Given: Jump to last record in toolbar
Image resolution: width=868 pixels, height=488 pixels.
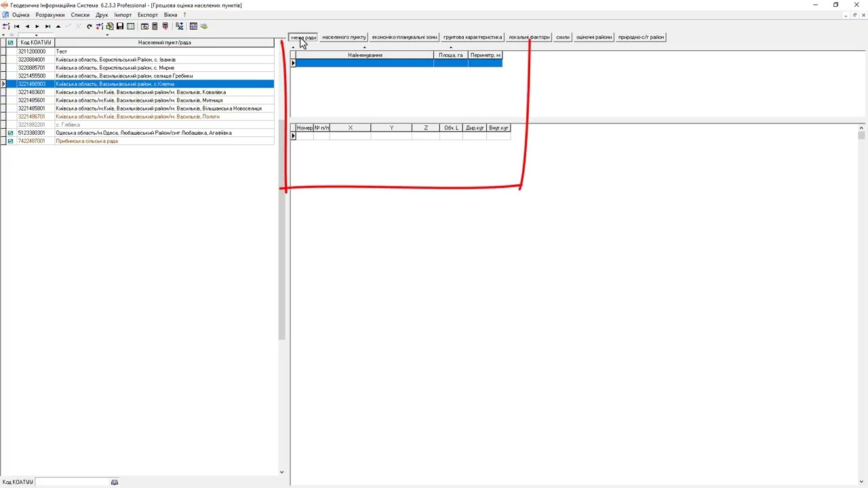Looking at the screenshot, I should click(47, 26).
